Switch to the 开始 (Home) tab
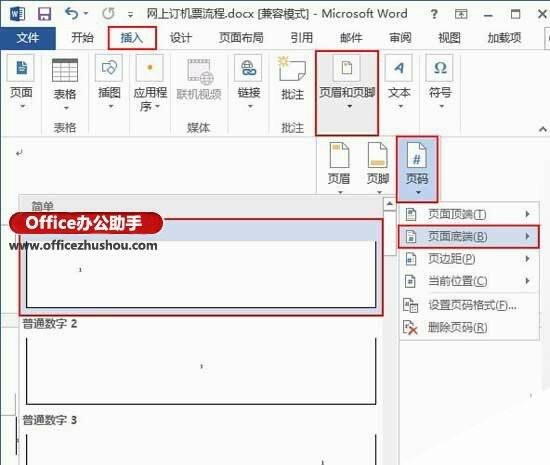The height and width of the screenshot is (465, 550). click(x=82, y=38)
